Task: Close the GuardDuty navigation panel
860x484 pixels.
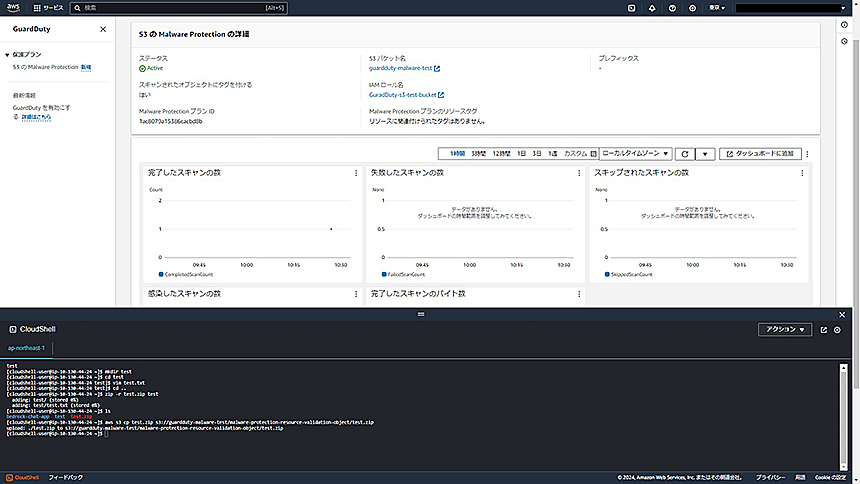Action: (x=103, y=29)
